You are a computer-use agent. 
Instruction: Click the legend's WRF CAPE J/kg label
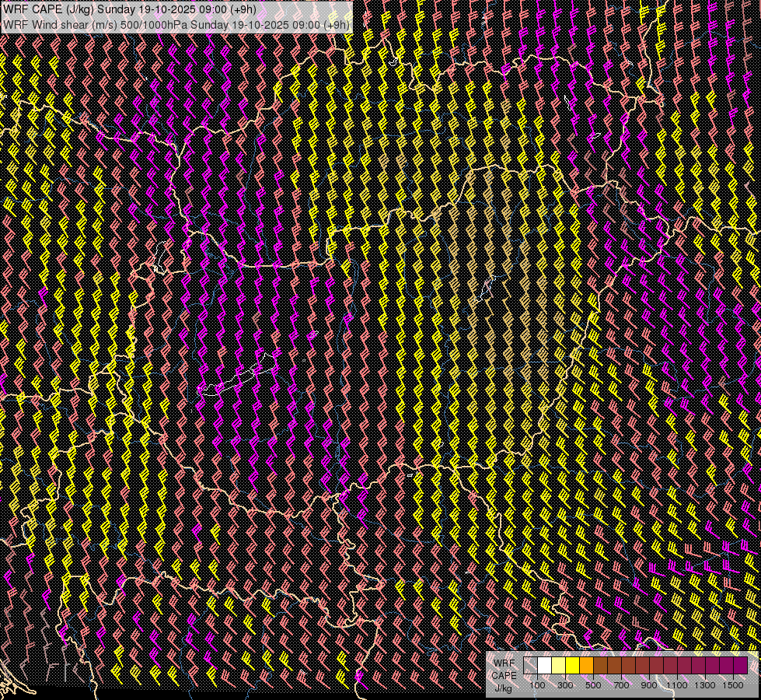(504, 675)
